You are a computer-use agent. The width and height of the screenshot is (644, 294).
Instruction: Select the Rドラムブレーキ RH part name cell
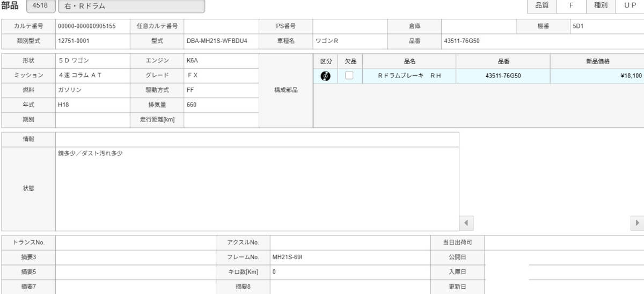pyautogui.click(x=409, y=76)
